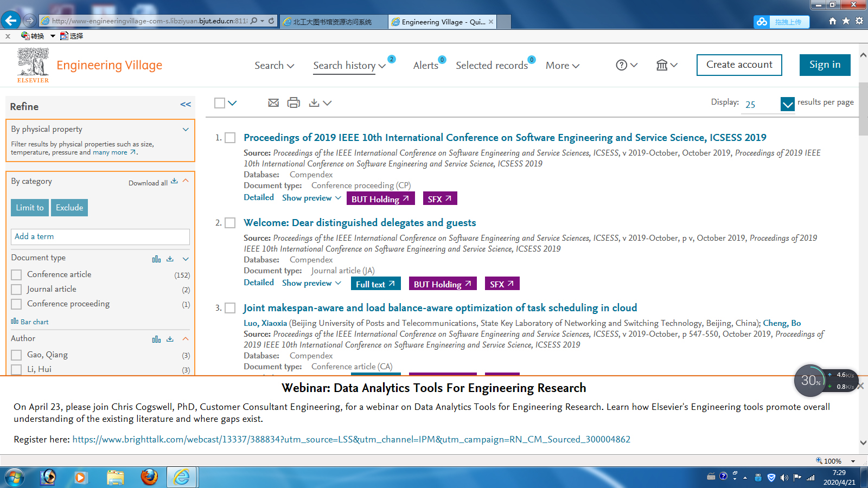
Task: Open browser favorites star icon
Action: click(x=846, y=21)
